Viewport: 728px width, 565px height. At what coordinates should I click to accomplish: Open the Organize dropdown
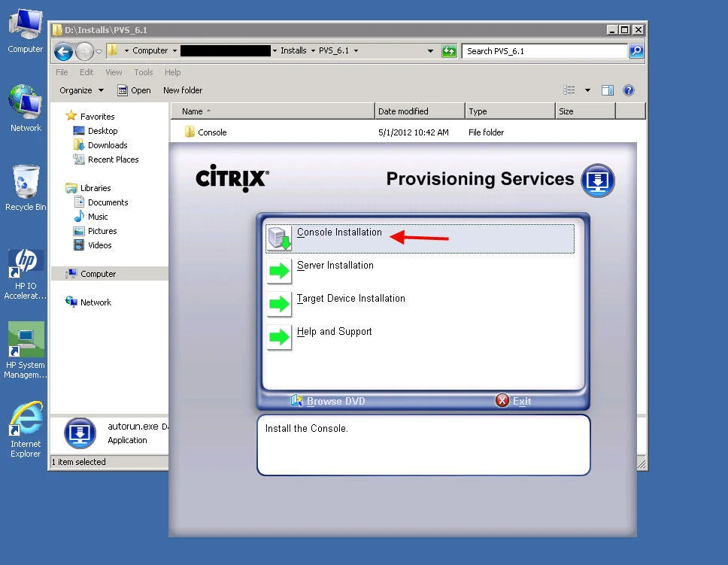pyautogui.click(x=81, y=90)
